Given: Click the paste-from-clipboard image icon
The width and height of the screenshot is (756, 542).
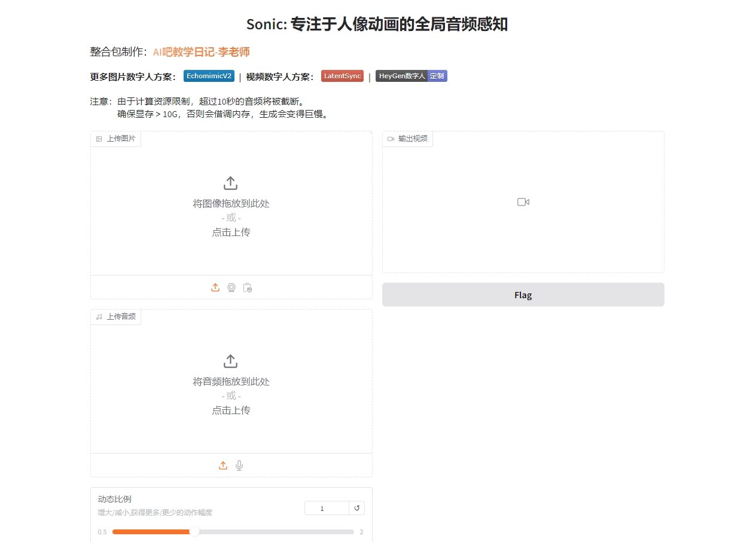Looking at the screenshot, I should pos(248,287).
